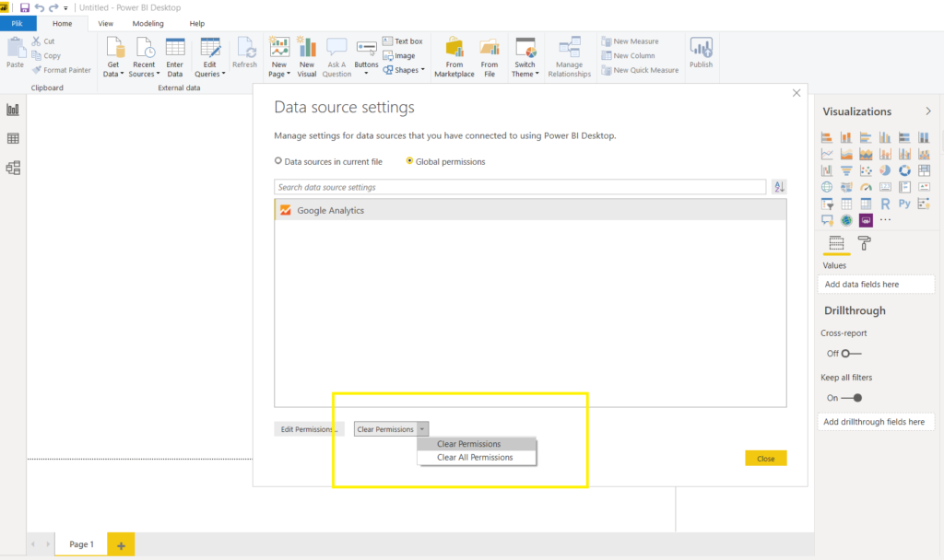Click the Publish ribbon button

pyautogui.click(x=701, y=52)
